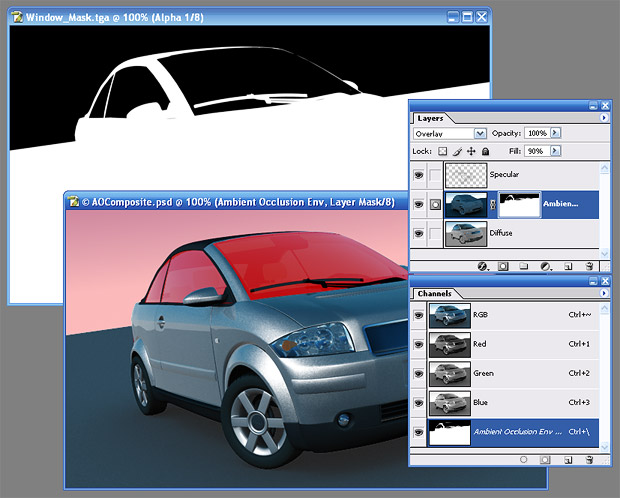Load channel as selection circle icon
This screenshot has height=498, width=620.
(523, 459)
